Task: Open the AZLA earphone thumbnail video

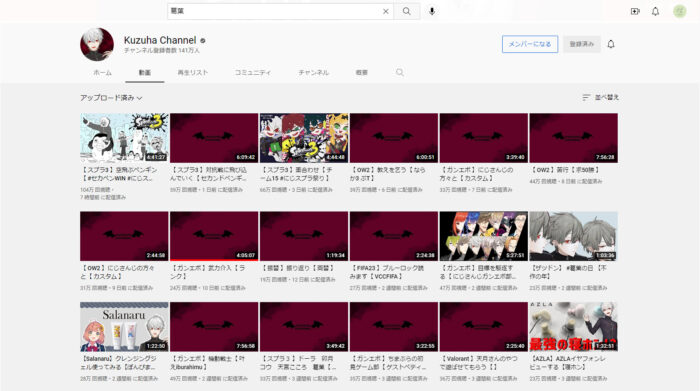Action: [574, 327]
